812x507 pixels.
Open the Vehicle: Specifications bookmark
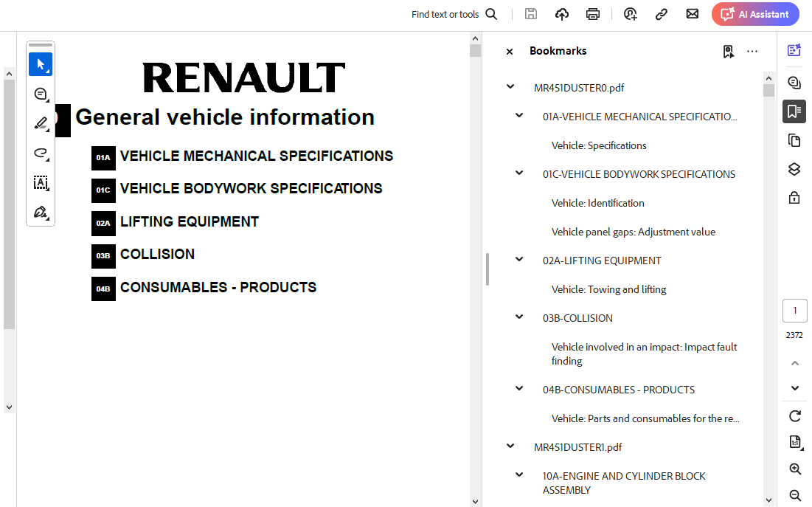pos(599,145)
